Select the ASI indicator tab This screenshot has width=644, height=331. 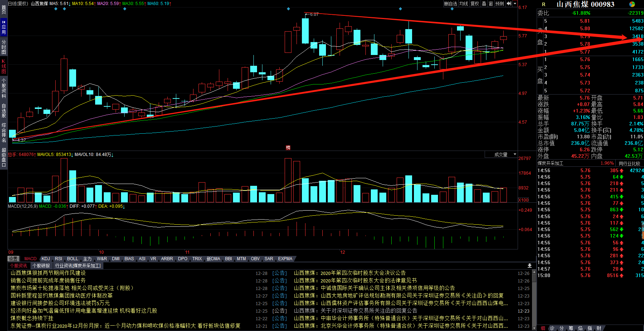[x=142, y=259]
